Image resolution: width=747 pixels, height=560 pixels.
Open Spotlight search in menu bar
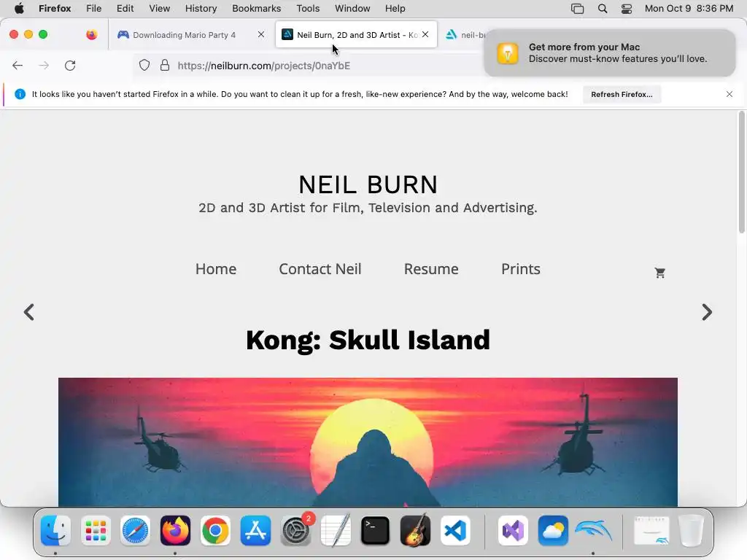(x=603, y=9)
